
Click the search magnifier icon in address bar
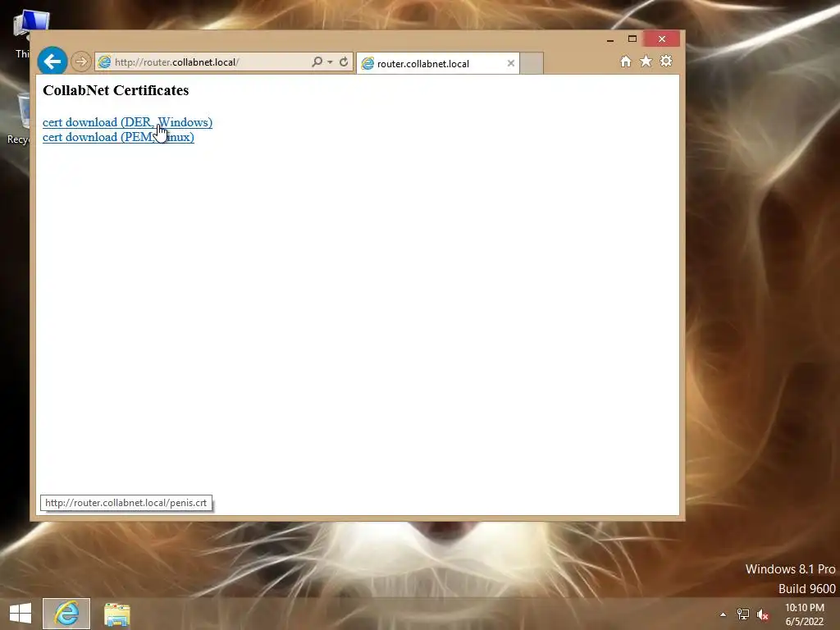[317, 62]
